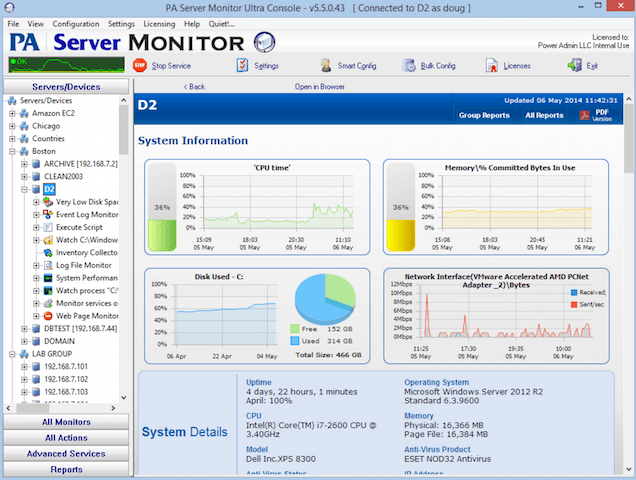Select the Inventory Collector icon
The image size is (636, 480).
click(x=48, y=252)
